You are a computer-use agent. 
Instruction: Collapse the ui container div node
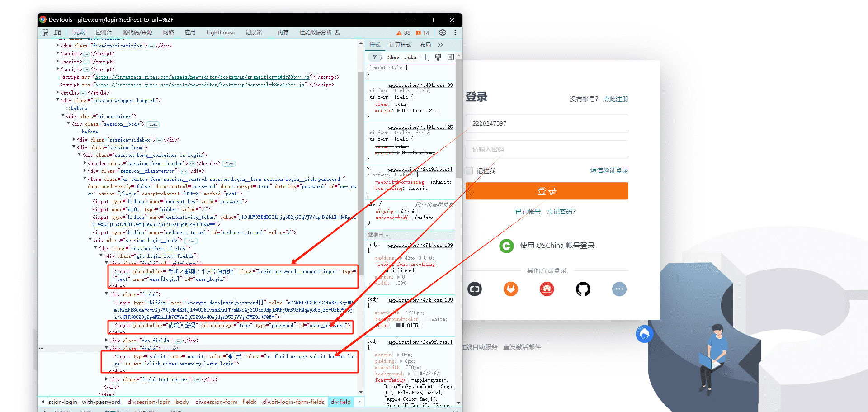coord(63,116)
